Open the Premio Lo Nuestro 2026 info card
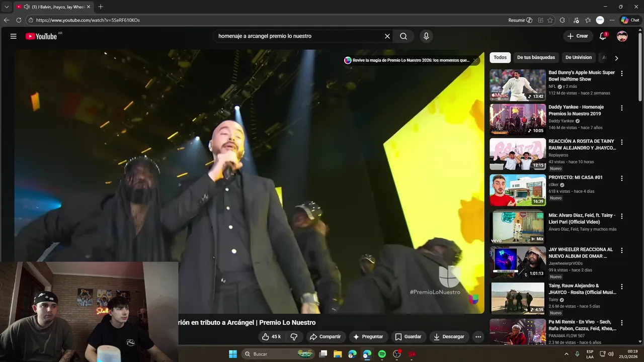 coord(407,60)
